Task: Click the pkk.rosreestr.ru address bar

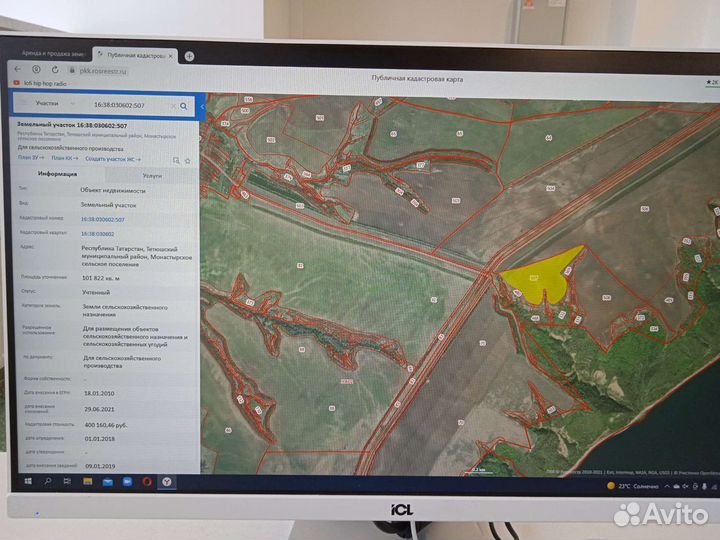Action: click(x=100, y=70)
